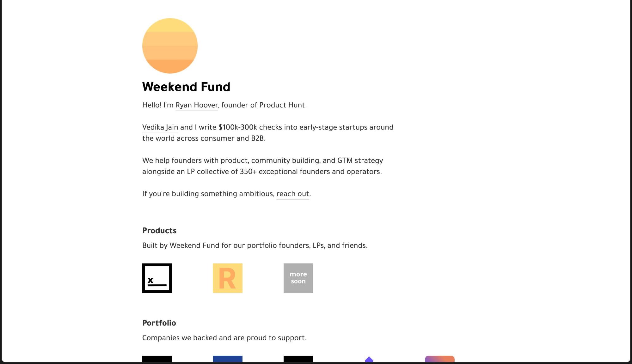Click the blue rectangular portfolio logo
632x364 pixels.
pyautogui.click(x=228, y=360)
